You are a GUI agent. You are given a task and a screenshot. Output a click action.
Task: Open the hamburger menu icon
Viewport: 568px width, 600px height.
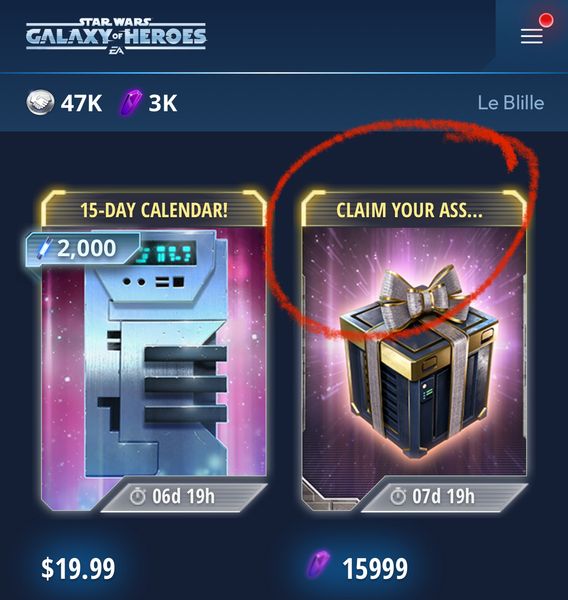(532, 36)
